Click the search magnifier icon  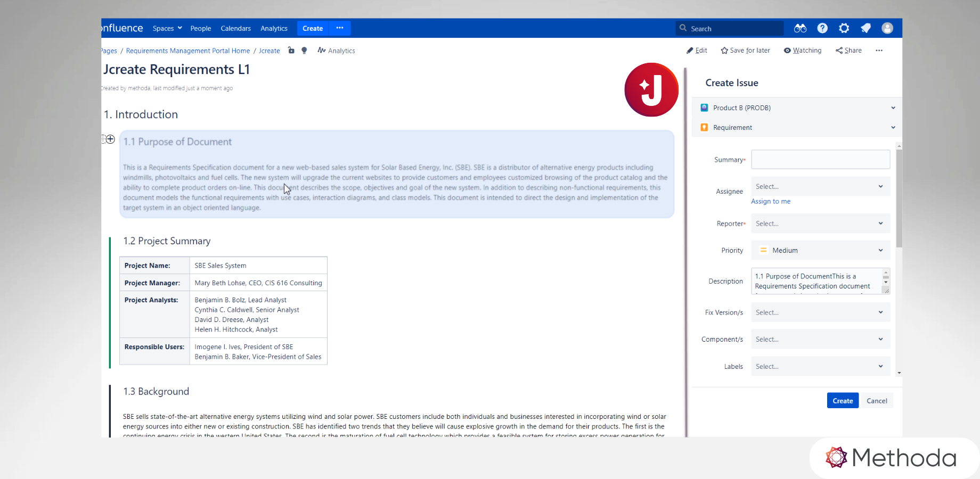tap(683, 28)
